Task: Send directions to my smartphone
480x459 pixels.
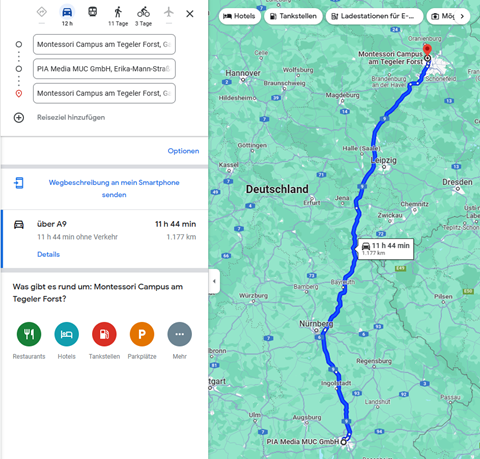Action: 114,189
